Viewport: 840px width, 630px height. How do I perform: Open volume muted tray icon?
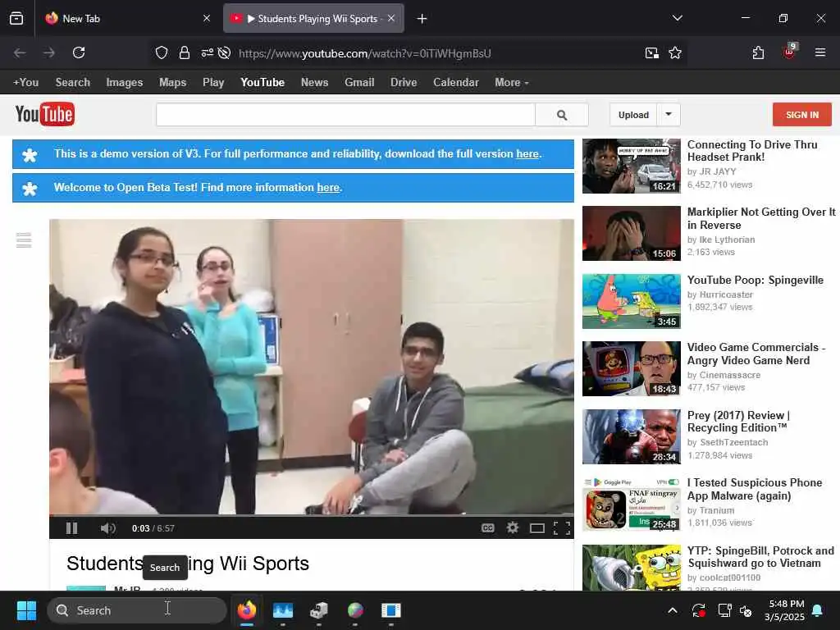tap(746, 610)
